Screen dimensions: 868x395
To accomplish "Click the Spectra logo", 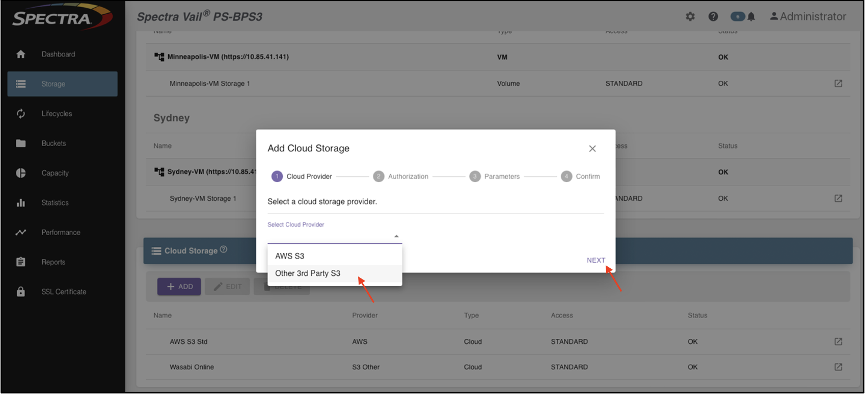I will 61,17.
